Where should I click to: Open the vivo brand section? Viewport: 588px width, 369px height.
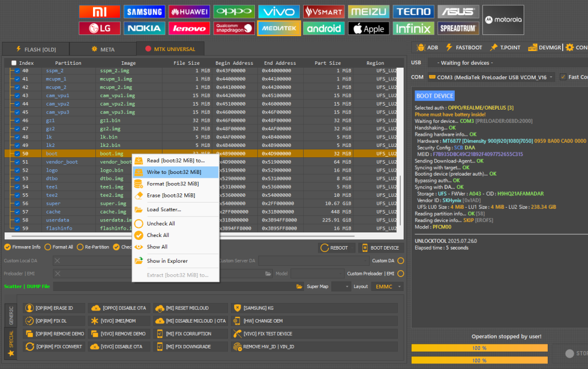pyautogui.click(x=278, y=11)
